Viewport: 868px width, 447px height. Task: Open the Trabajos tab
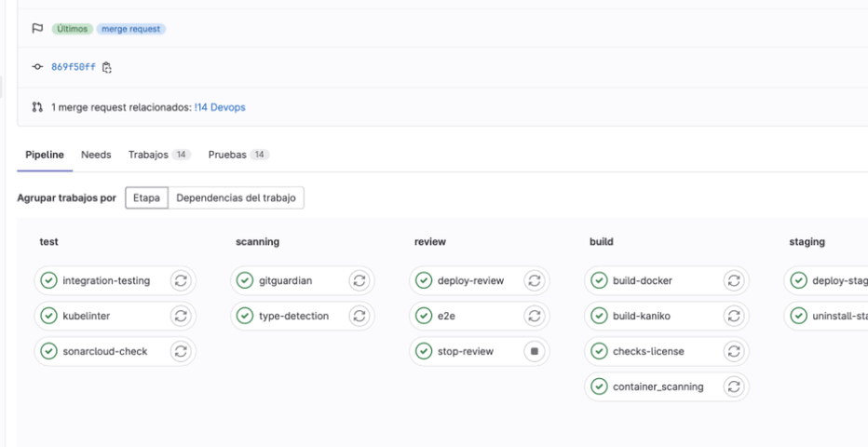(160, 155)
